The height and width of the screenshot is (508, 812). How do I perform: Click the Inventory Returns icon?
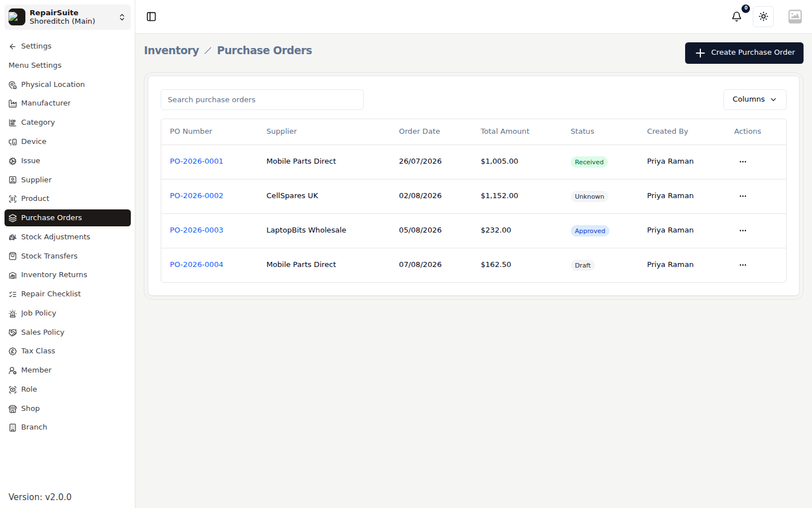click(12, 275)
